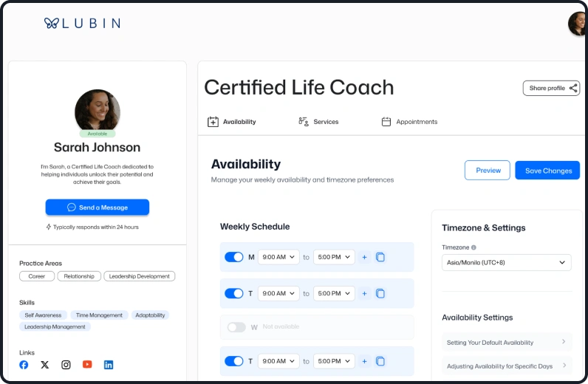Enable Wednesday availability toggle

click(x=236, y=327)
